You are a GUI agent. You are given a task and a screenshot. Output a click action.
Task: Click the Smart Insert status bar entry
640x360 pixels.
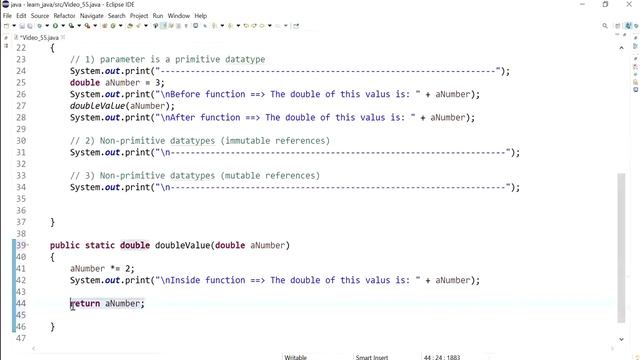(x=371, y=357)
